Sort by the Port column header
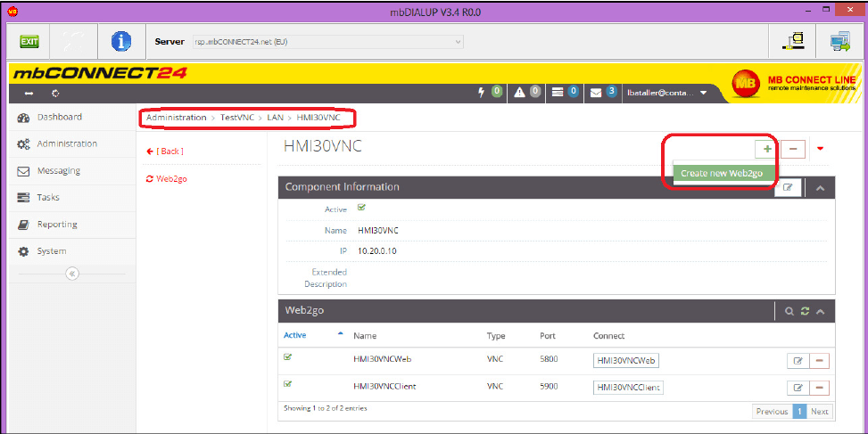Image resolution: width=868 pixels, height=434 pixels. [x=548, y=336]
